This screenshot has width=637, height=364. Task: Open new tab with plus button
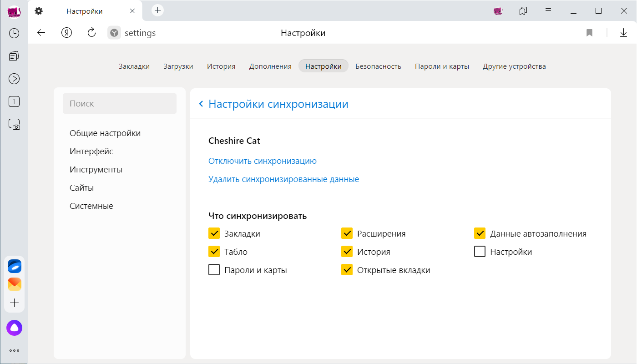157,10
